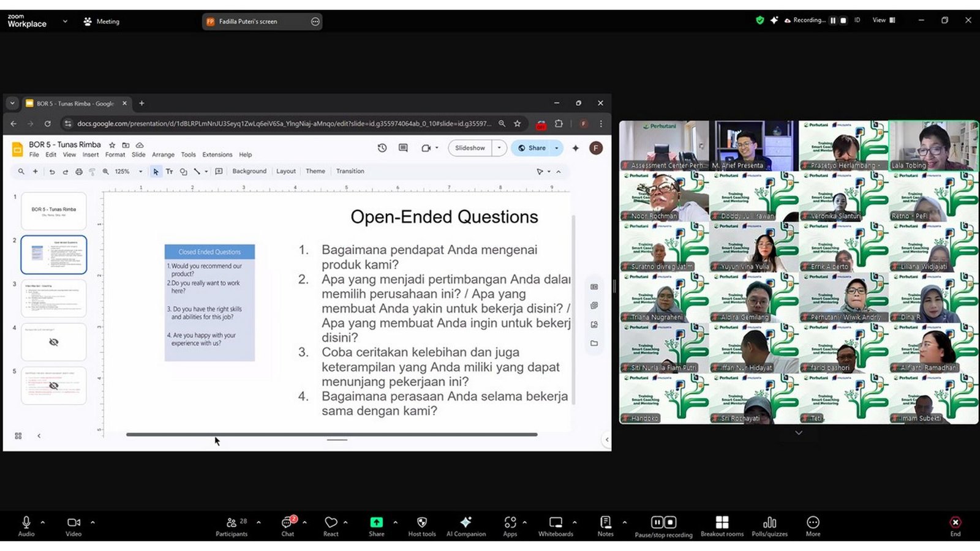Expand participants options arrow
Screen dimensions: 980x551
(x=258, y=522)
